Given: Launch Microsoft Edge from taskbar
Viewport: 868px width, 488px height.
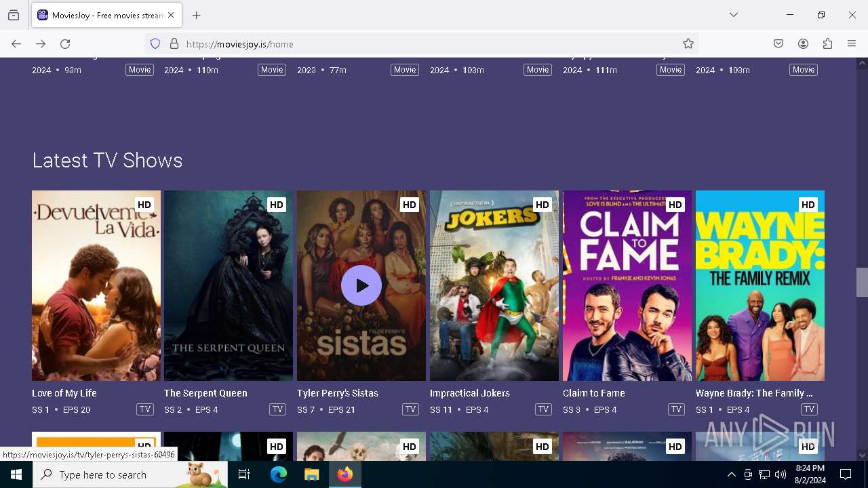Looking at the screenshot, I should (x=279, y=474).
